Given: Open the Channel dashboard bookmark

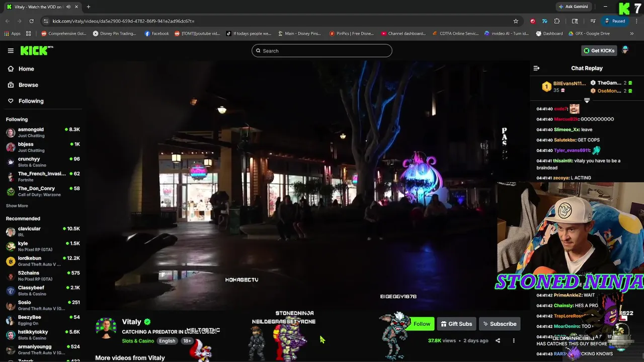Looking at the screenshot, I should coord(403,34).
